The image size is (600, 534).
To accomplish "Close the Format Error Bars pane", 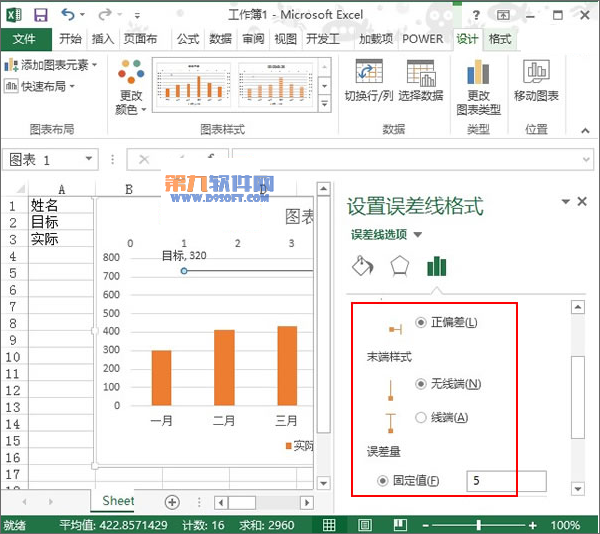I will (x=582, y=201).
